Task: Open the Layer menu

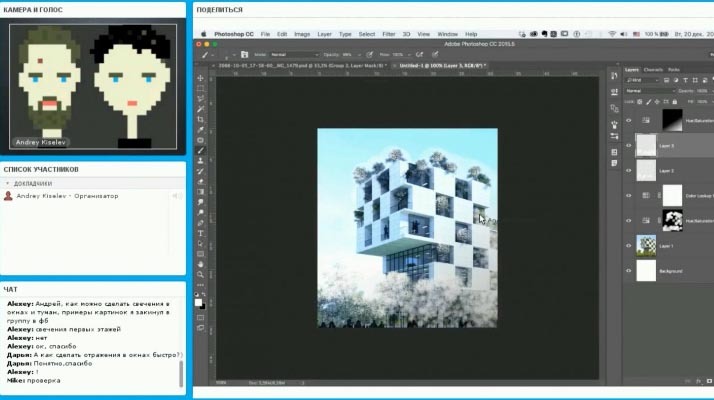Action: pos(324,34)
